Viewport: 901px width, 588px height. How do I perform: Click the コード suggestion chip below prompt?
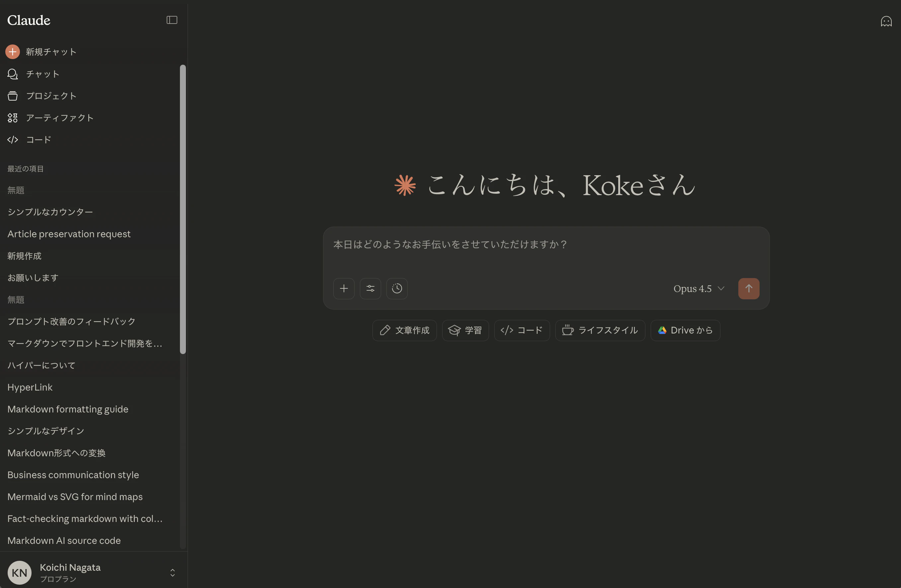click(522, 330)
